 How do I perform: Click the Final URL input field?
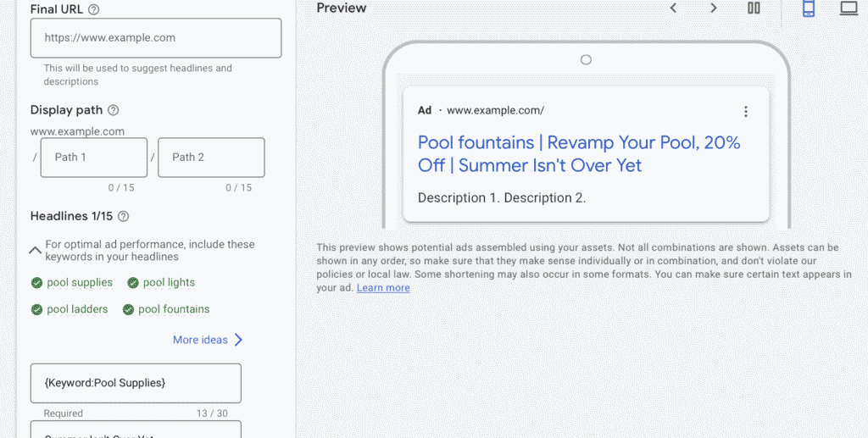tap(156, 38)
